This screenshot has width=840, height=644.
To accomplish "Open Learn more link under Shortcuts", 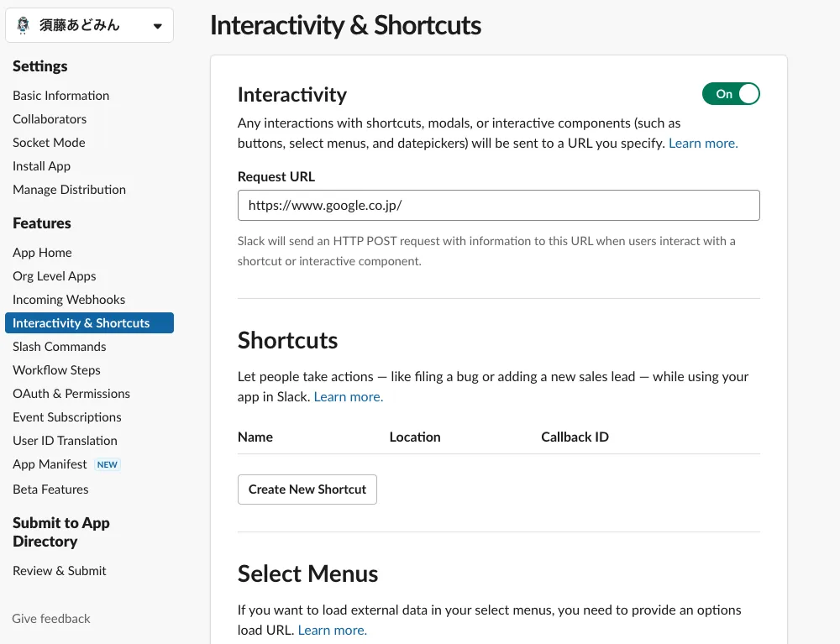I will pyautogui.click(x=349, y=397).
